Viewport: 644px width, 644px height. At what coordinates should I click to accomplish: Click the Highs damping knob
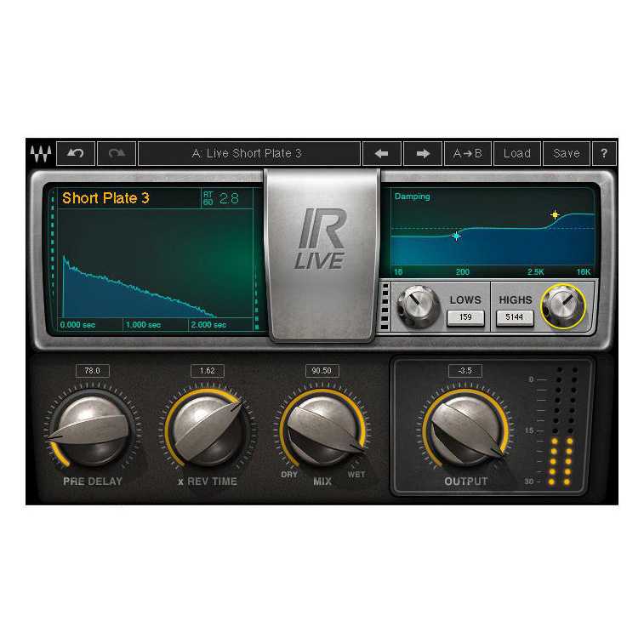click(562, 306)
